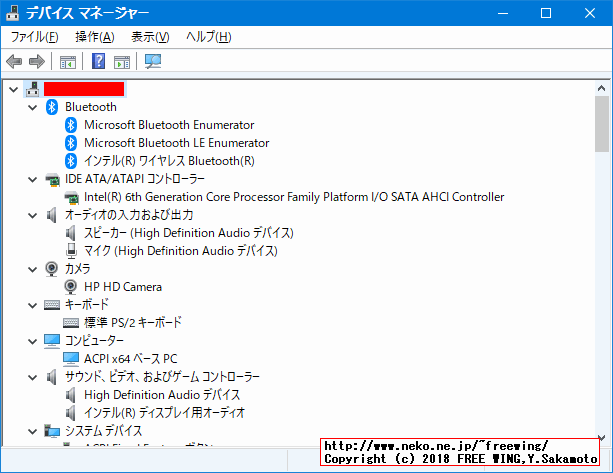
Task: Click the スピーカー device speaker icon
Action: click(71, 233)
